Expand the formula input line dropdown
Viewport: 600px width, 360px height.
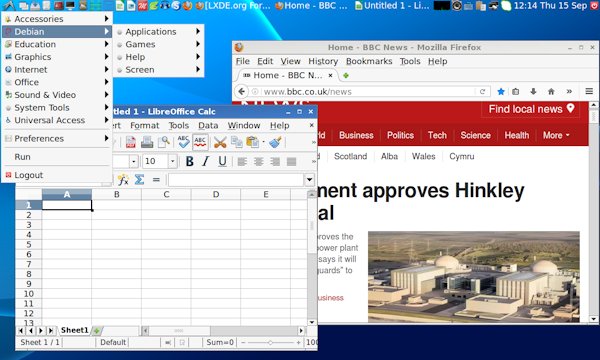tap(309, 179)
